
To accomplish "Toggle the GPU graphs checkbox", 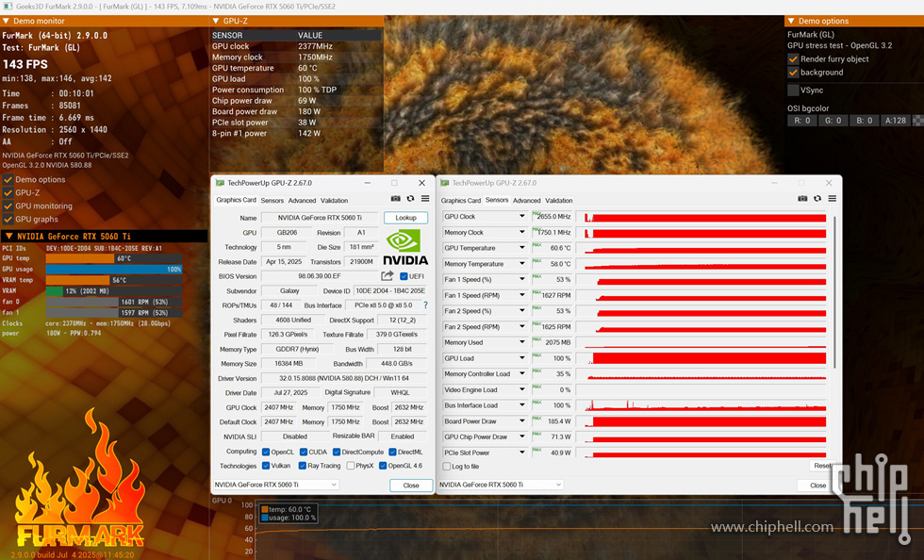I will tap(8, 220).
